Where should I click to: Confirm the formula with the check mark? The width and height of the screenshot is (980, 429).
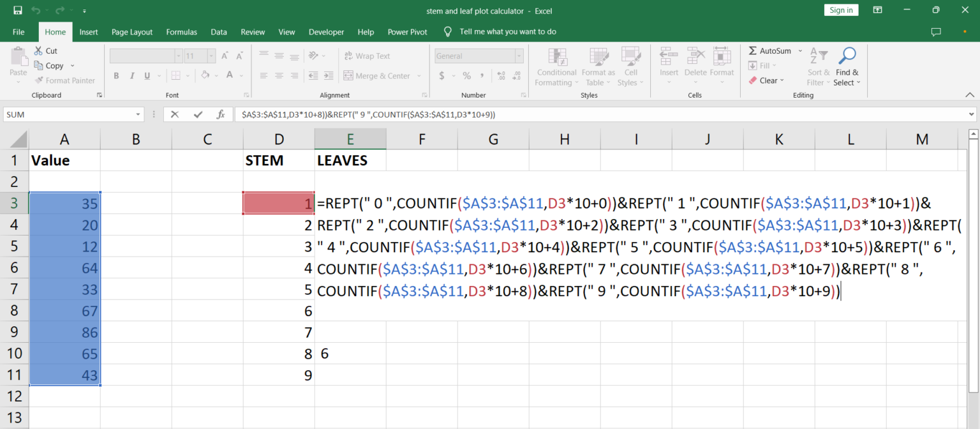click(x=197, y=114)
